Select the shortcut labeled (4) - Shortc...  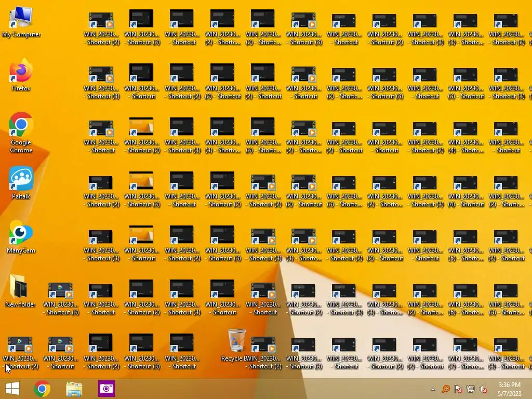coord(466,137)
